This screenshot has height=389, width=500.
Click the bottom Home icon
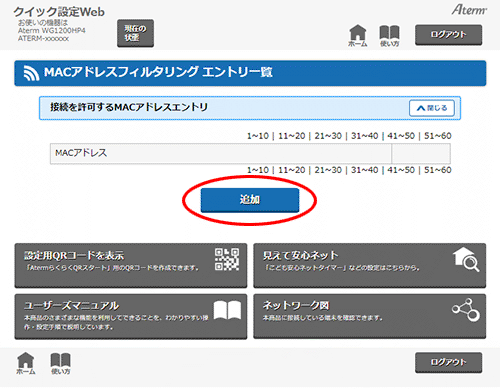[x=26, y=363]
